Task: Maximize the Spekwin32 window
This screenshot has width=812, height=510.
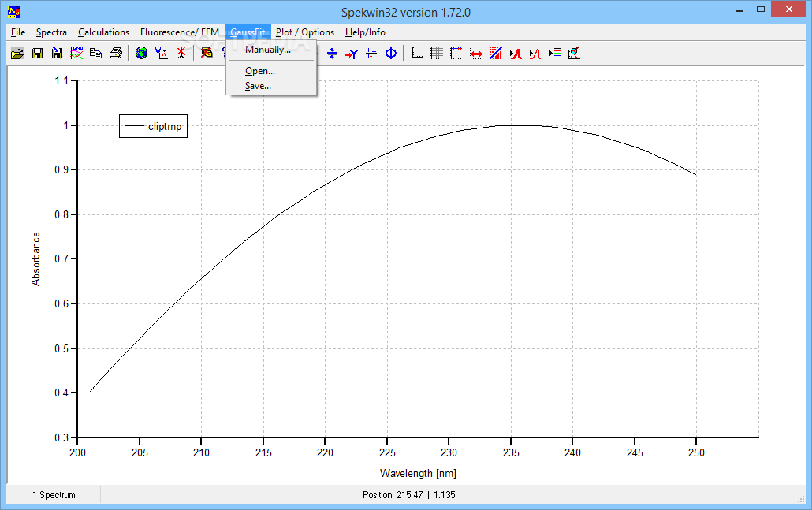Action: [761, 9]
